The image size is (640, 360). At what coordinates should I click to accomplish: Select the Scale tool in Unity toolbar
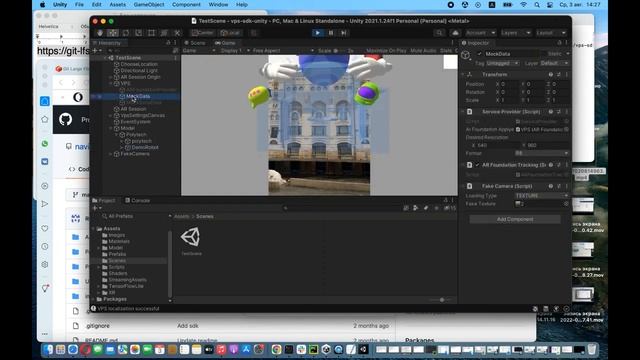pyautogui.click(x=138, y=33)
